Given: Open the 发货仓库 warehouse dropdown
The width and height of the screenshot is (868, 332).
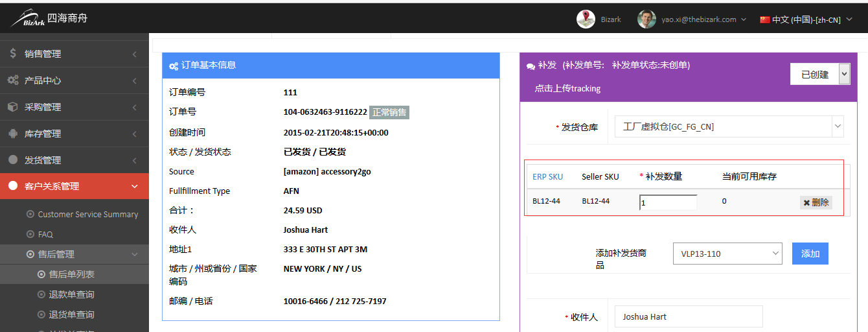Looking at the screenshot, I should 729,126.
